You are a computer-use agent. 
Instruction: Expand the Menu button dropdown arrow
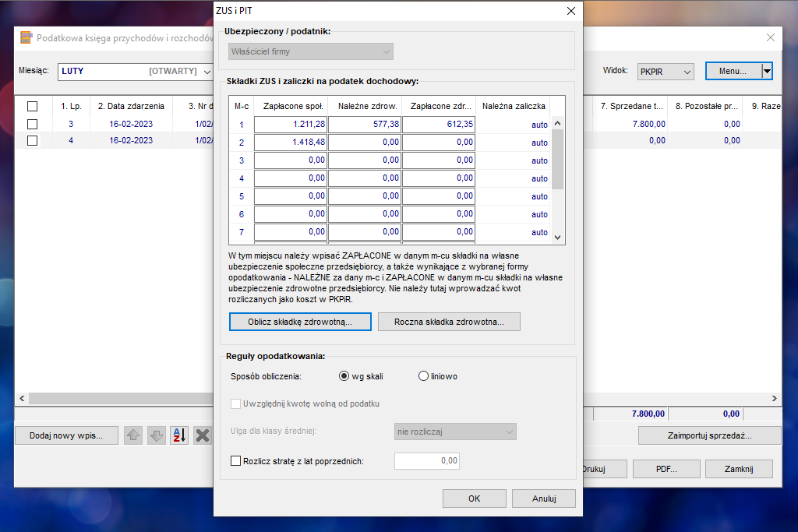pos(767,71)
